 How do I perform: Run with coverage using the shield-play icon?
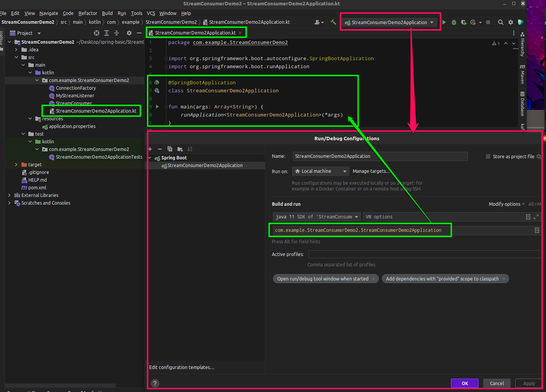[464, 22]
